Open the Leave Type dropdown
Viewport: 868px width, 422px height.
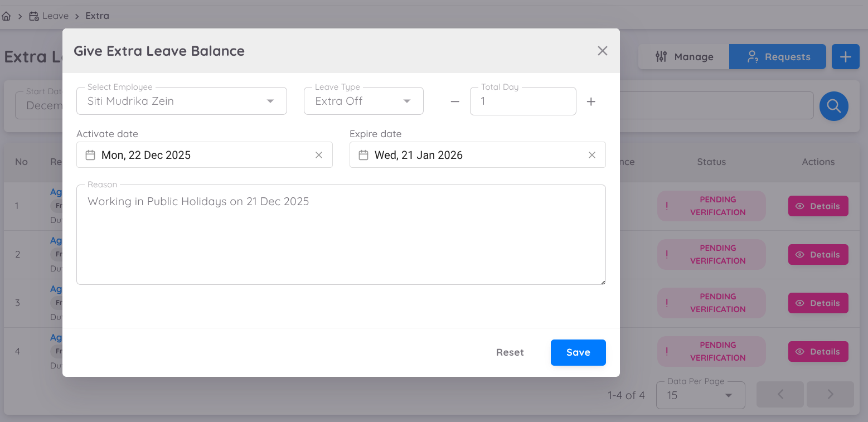[406, 101]
